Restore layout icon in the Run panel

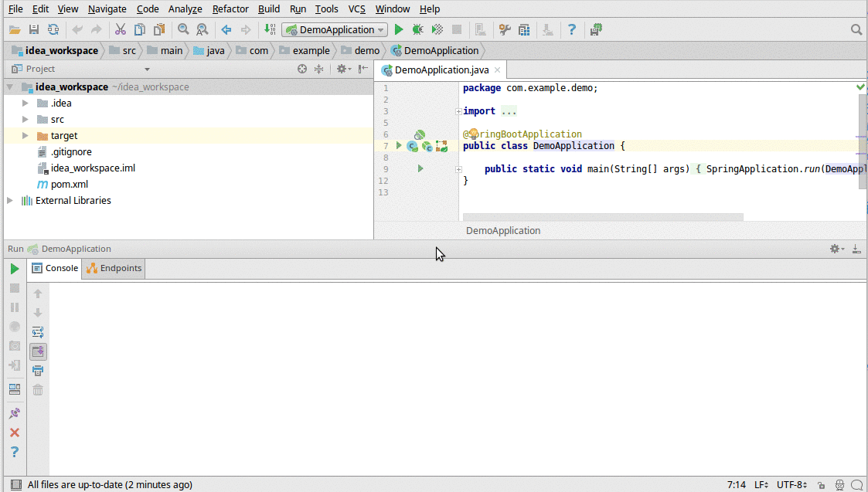point(15,389)
